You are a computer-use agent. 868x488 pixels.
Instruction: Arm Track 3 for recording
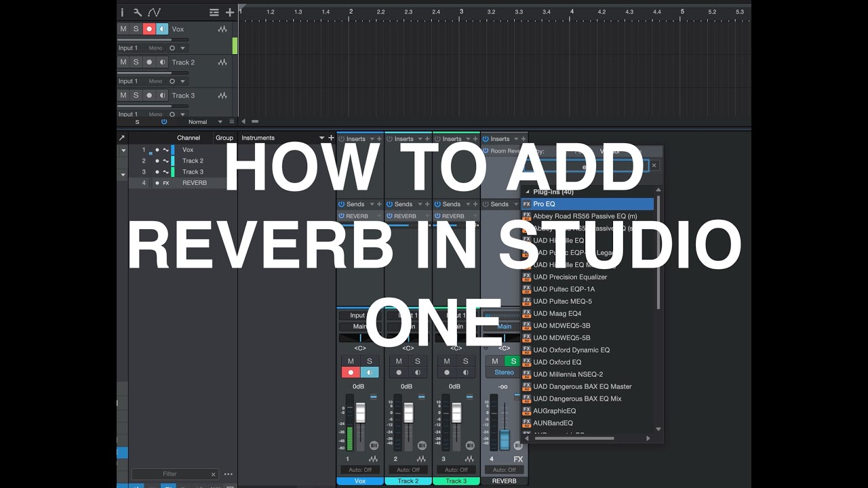point(149,96)
